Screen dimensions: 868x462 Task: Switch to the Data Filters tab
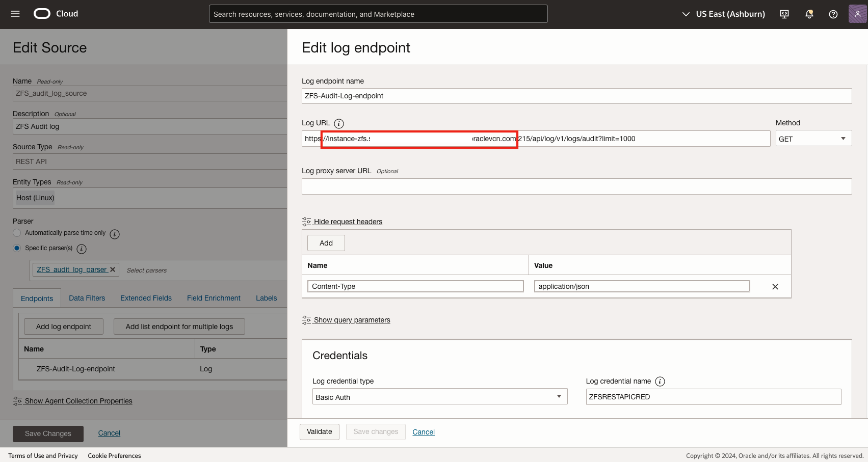(87, 297)
